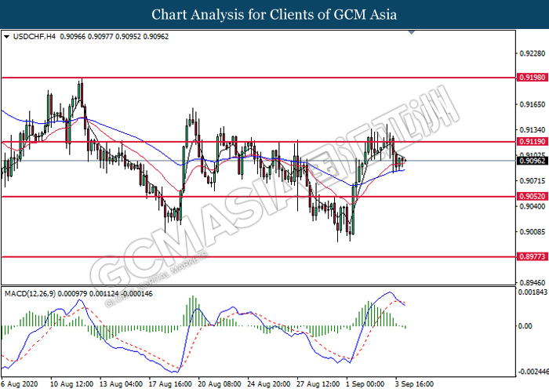Select the 0.89773 red price label
Viewport: 549px width, 392px height.
click(533, 256)
